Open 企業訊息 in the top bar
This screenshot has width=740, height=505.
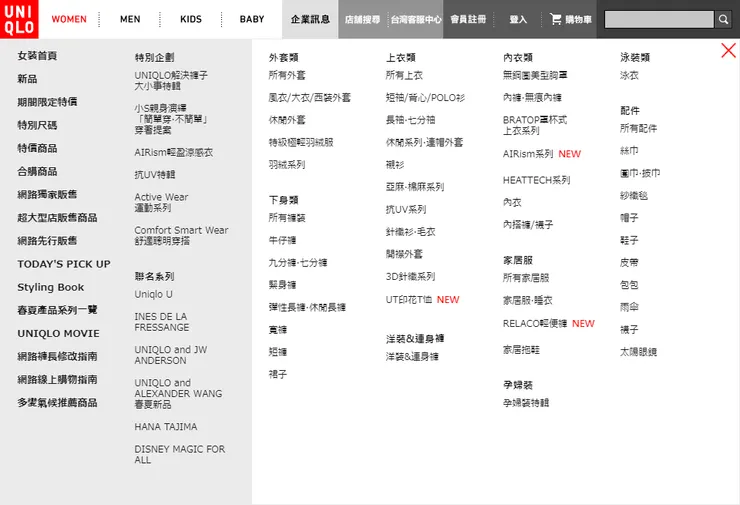(310, 19)
